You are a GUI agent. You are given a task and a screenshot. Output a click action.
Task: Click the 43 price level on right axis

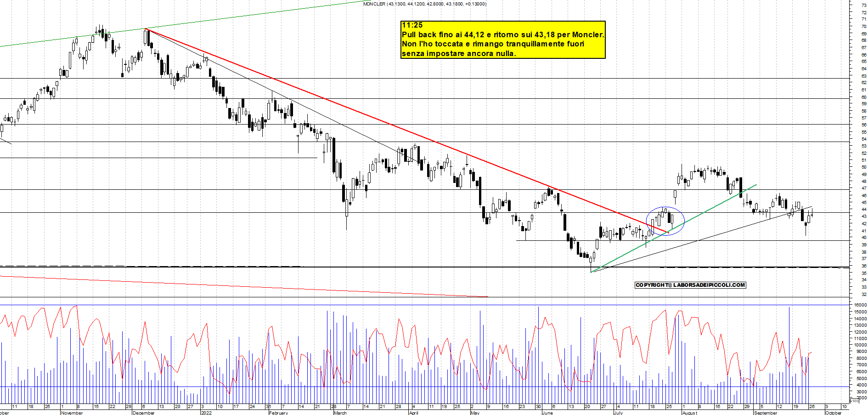click(864, 216)
